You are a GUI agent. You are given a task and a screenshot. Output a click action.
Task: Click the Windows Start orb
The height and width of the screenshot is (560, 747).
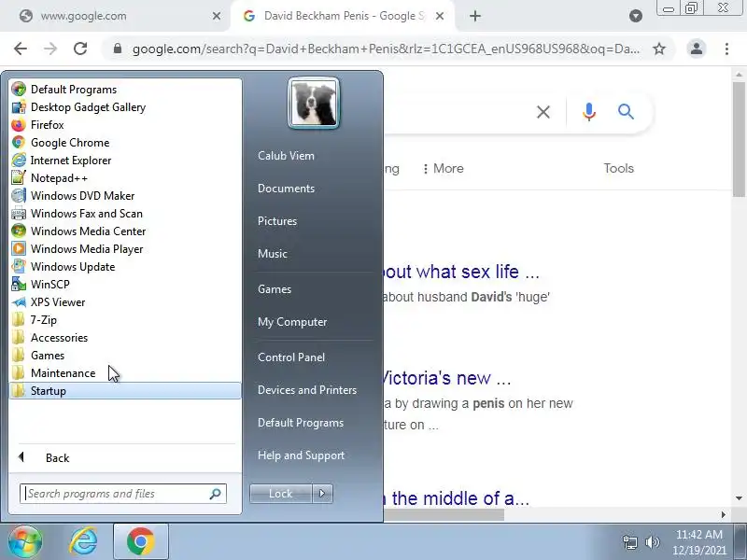tap(25, 541)
